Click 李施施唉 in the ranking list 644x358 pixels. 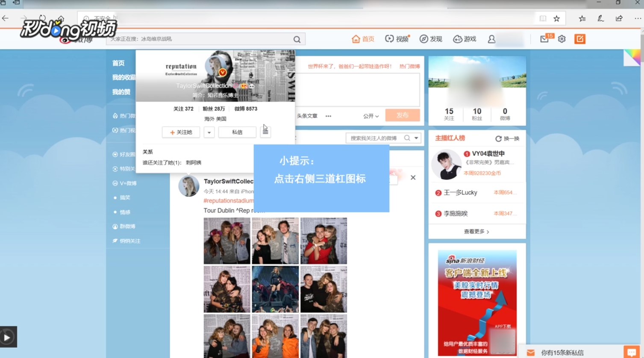pyautogui.click(x=456, y=214)
